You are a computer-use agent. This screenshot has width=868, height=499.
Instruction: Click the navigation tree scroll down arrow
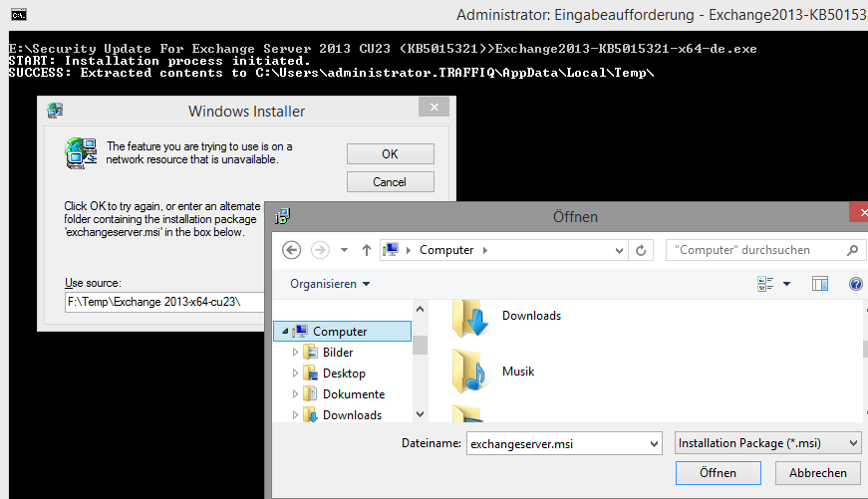pos(421,413)
